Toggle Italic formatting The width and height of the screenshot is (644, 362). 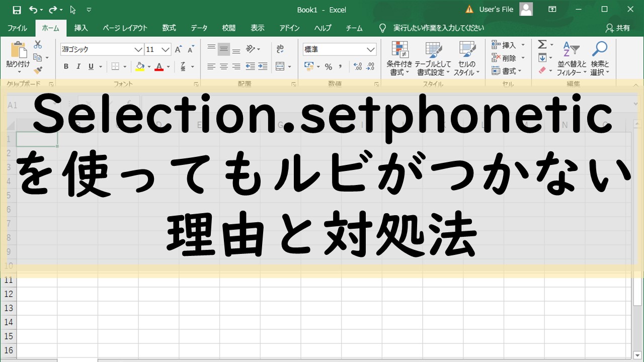click(78, 66)
